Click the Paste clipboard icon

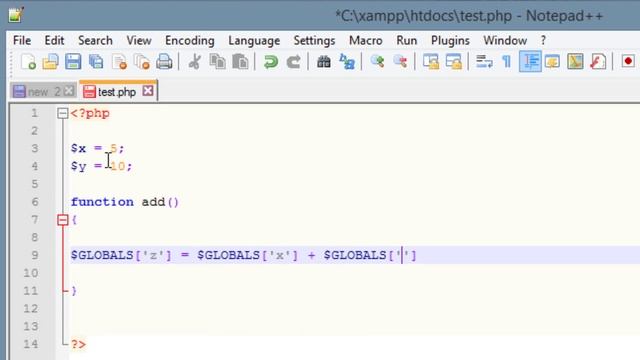tap(240, 62)
